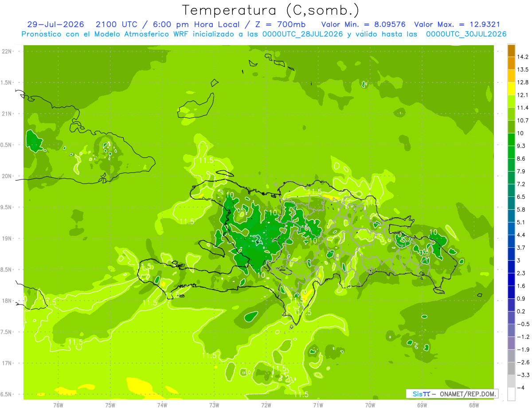Screen dimensions: 532x411
Task: Click the '13.5' legend value
Action: pos(523,70)
